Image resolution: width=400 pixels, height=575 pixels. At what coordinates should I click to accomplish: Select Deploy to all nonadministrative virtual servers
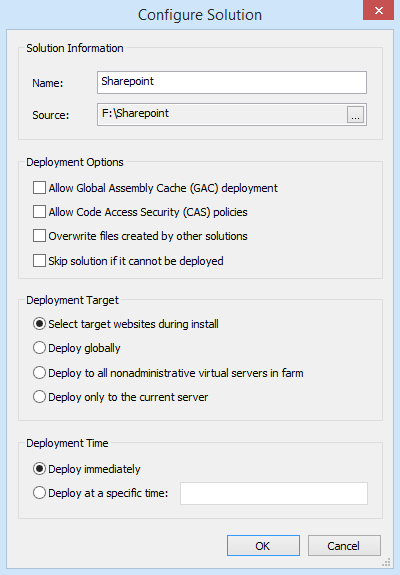tap(39, 373)
